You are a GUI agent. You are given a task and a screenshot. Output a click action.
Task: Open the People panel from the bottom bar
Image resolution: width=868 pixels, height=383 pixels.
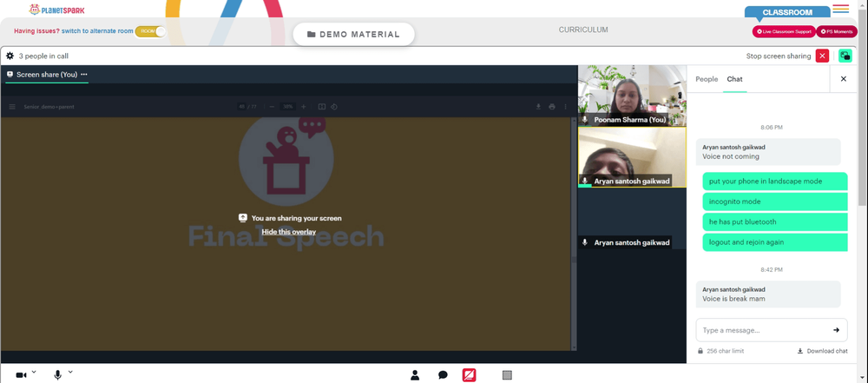click(415, 375)
